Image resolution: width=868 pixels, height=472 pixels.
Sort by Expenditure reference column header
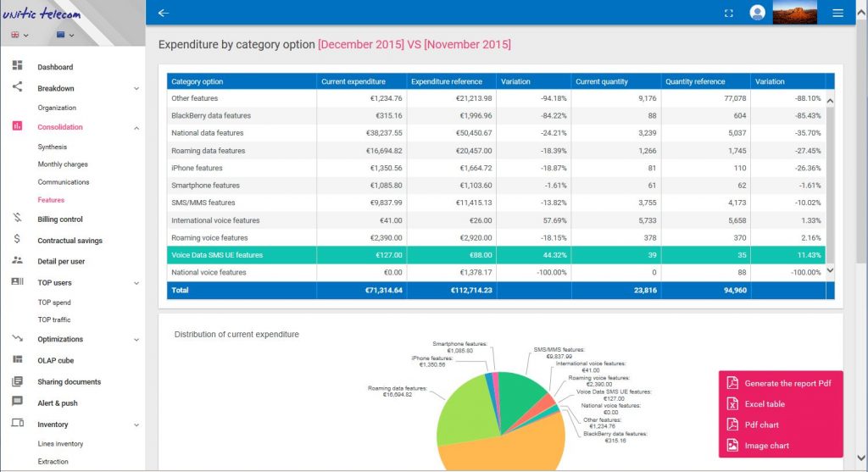[x=452, y=81]
